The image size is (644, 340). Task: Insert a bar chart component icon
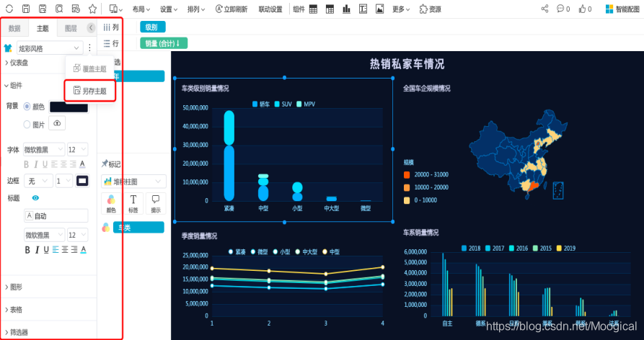point(347,9)
